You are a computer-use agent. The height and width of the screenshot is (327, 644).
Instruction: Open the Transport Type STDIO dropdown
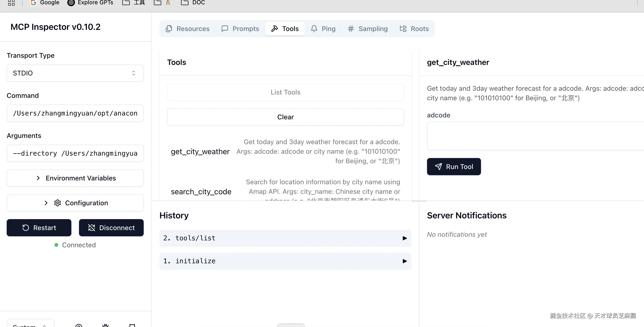75,73
